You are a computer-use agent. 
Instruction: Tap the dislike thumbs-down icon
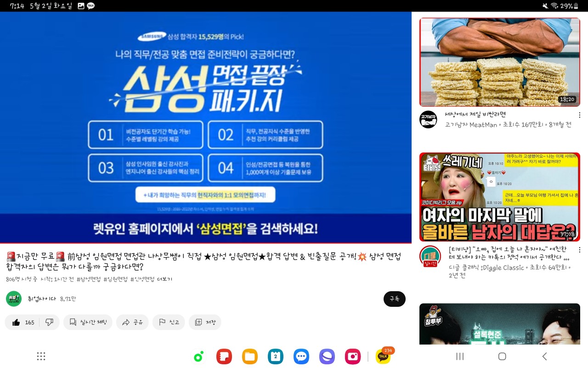click(50, 322)
